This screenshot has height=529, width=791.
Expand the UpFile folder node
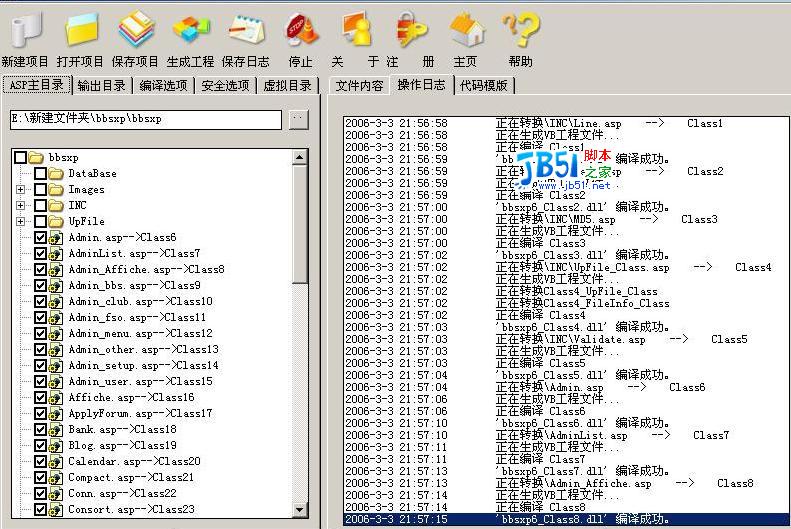click(20, 221)
